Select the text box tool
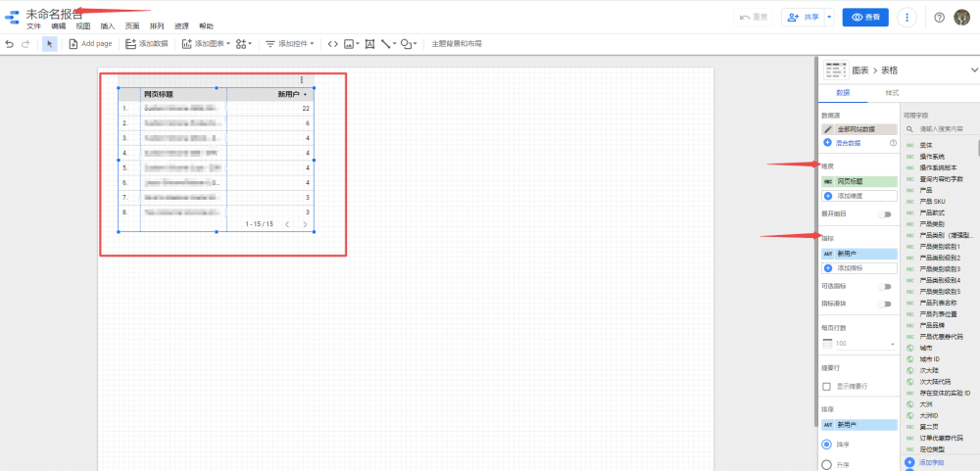The image size is (980, 471). point(368,44)
